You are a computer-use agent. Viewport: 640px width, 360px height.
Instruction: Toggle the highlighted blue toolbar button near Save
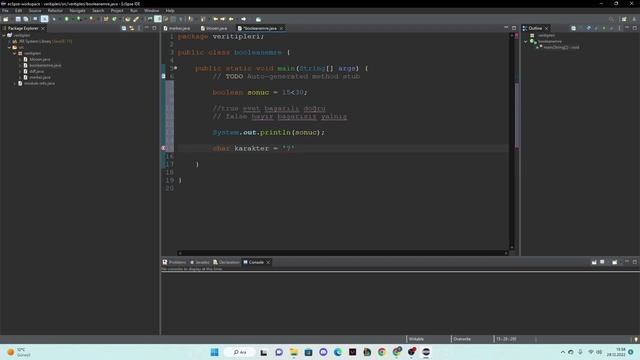coord(44,19)
